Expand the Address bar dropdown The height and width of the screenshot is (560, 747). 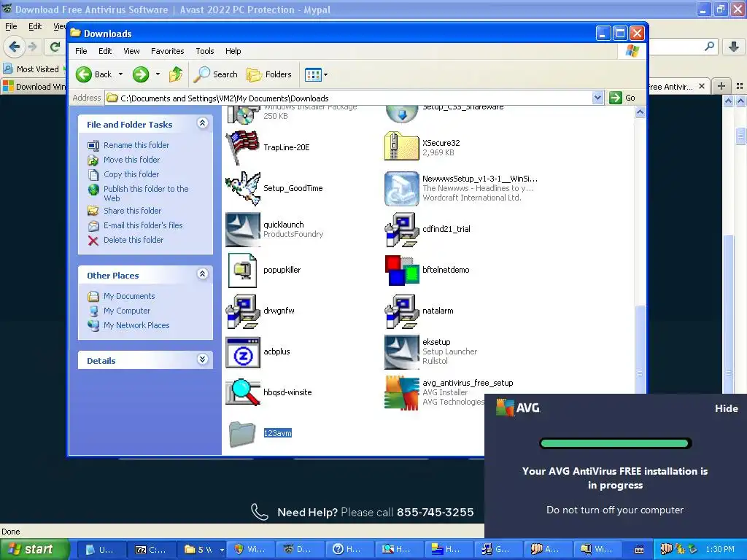tap(598, 98)
